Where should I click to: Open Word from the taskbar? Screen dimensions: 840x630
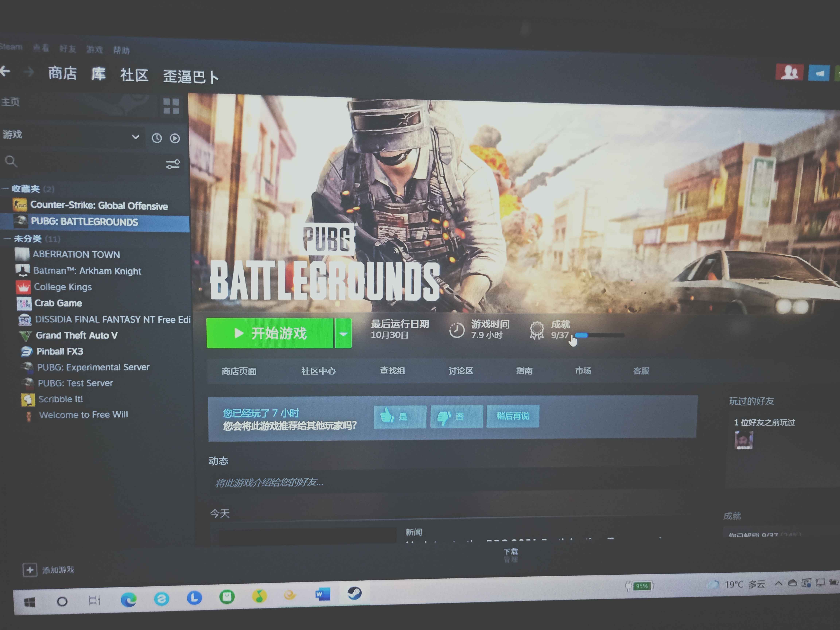pos(322,594)
